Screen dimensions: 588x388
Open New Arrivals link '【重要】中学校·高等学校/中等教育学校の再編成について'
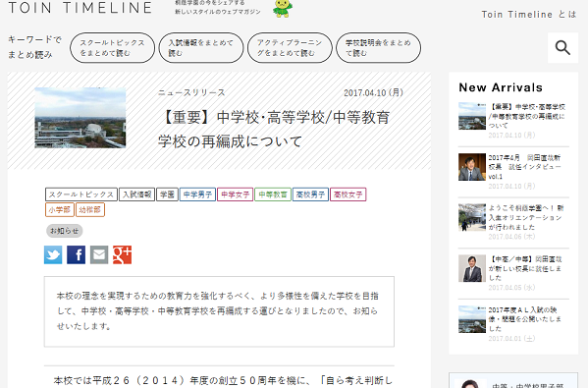click(x=527, y=116)
